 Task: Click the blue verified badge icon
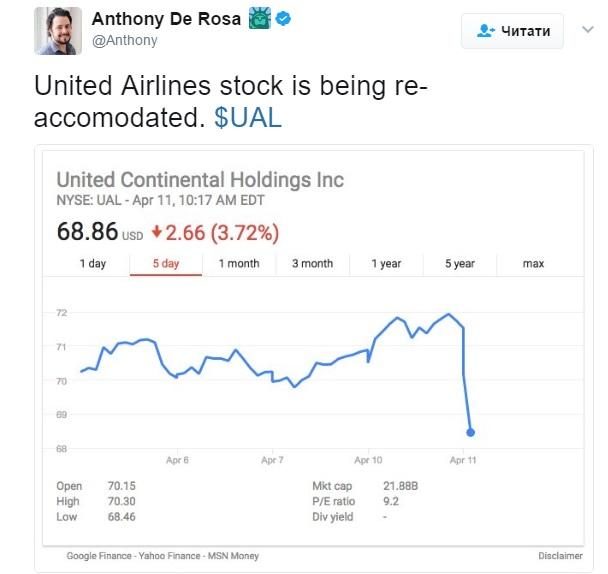point(283,20)
